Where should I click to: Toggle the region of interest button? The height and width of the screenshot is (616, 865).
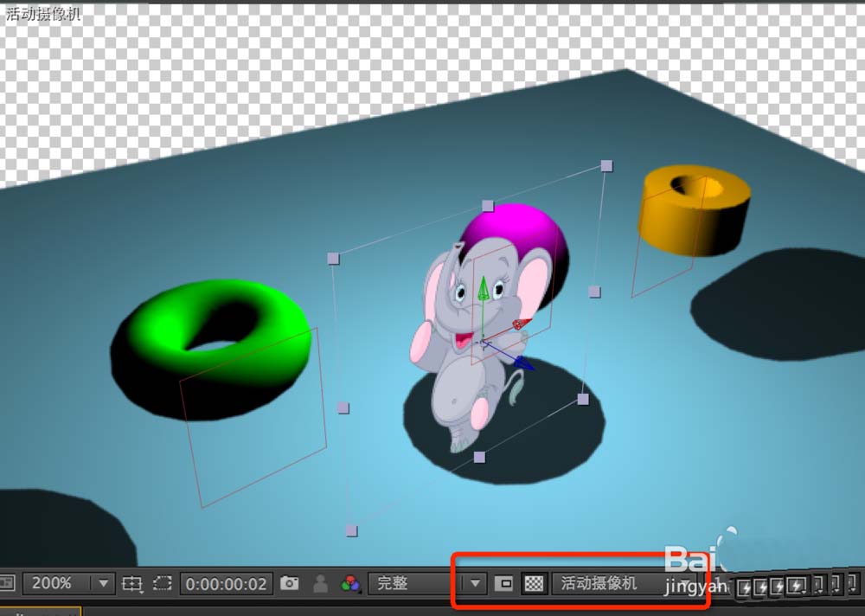coord(503,583)
